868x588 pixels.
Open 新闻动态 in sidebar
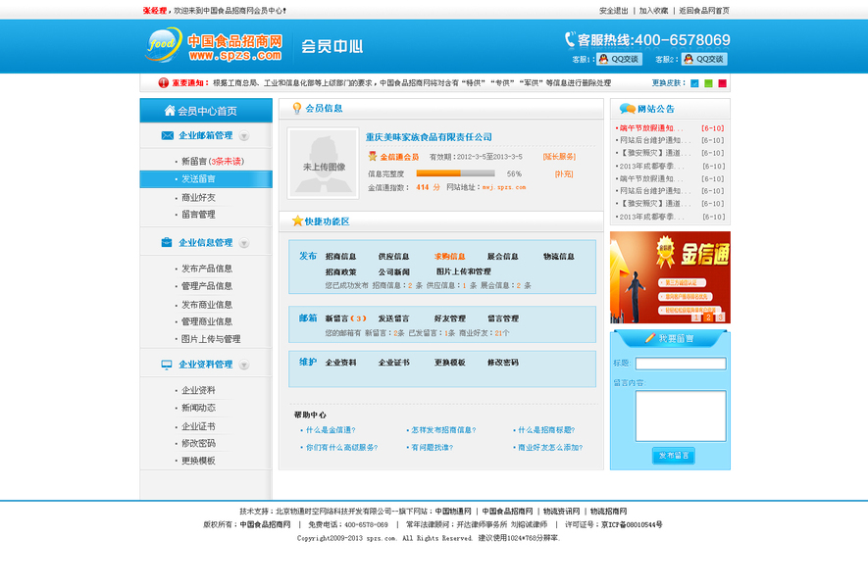click(x=198, y=408)
